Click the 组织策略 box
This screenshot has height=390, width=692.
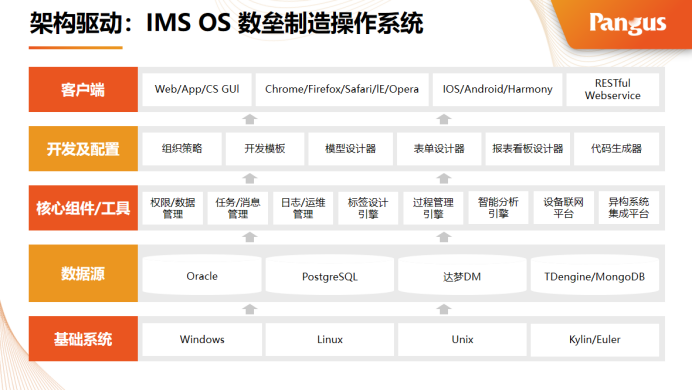182,149
